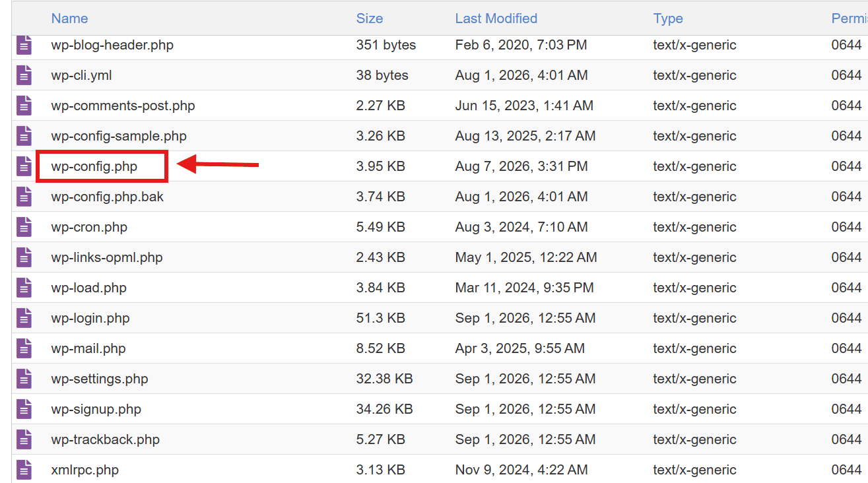Select the wp-comments-post.php file icon
Viewport: 868px width, 483px height.
click(x=24, y=106)
